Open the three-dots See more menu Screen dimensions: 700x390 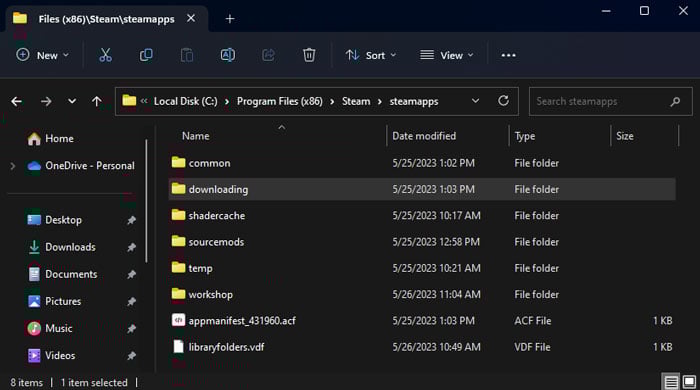click(508, 55)
